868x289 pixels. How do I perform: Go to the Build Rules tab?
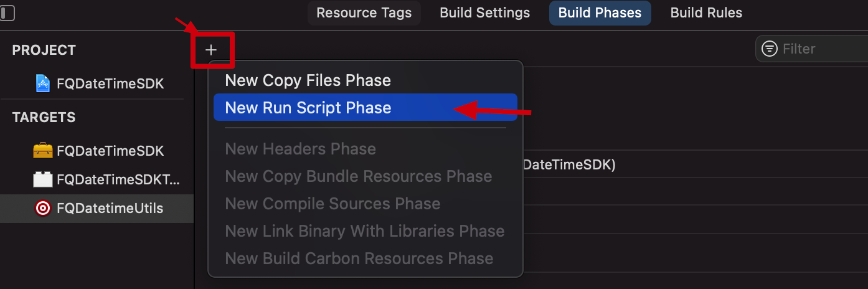[706, 13]
